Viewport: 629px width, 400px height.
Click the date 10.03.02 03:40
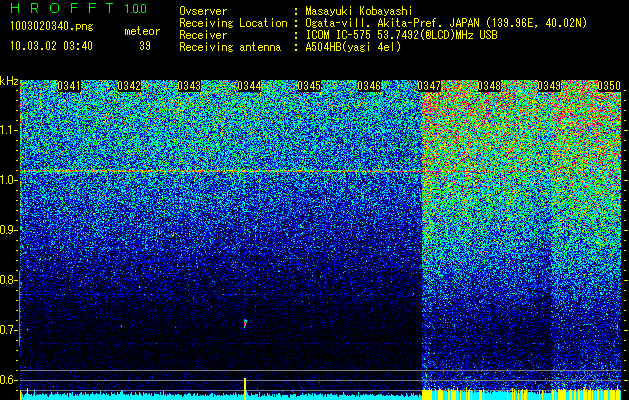click(x=51, y=46)
